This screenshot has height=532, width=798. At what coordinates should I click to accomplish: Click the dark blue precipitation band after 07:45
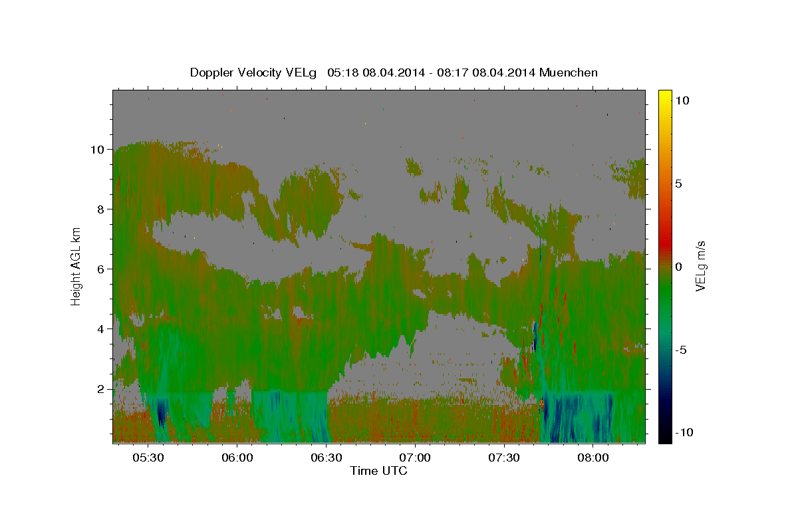click(577, 418)
